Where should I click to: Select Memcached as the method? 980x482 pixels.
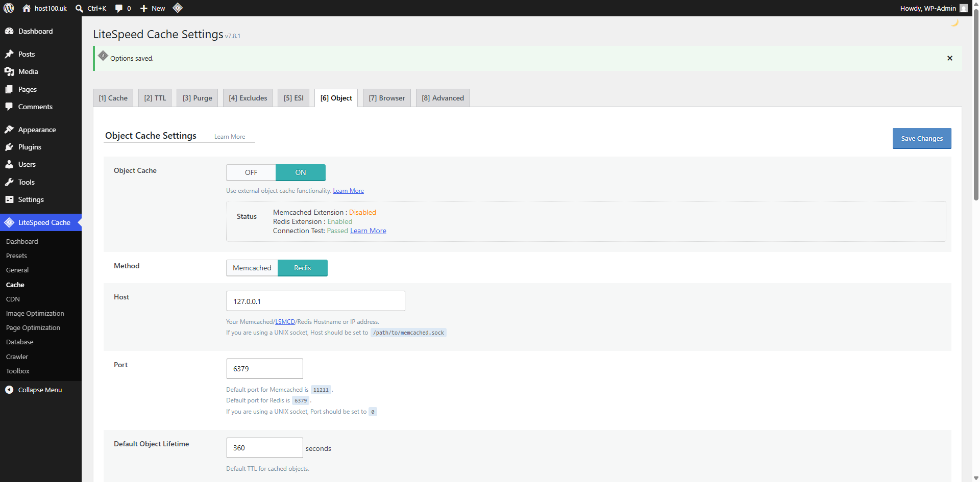click(252, 268)
